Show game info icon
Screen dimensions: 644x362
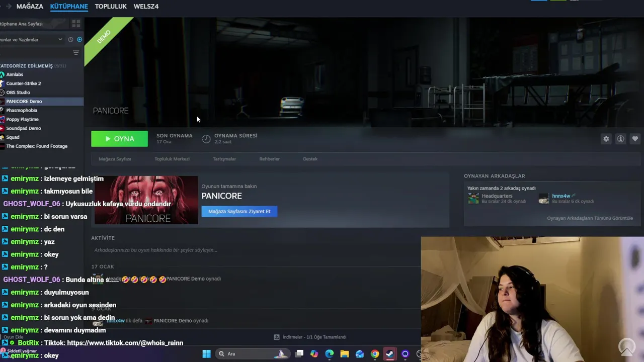pos(620,139)
